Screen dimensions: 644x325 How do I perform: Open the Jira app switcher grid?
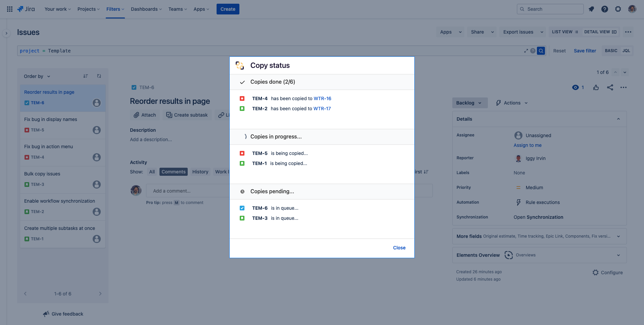[x=9, y=9]
